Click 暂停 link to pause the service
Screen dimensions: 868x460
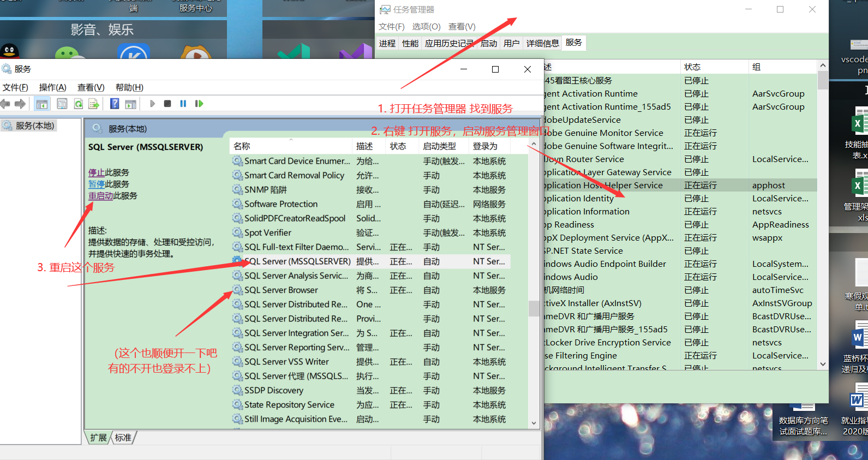click(97, 184)
